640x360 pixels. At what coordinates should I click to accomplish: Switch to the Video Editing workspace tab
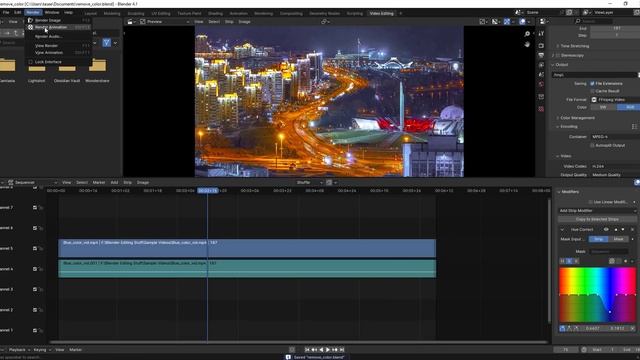pyautogui.click(x=381, y=13)
